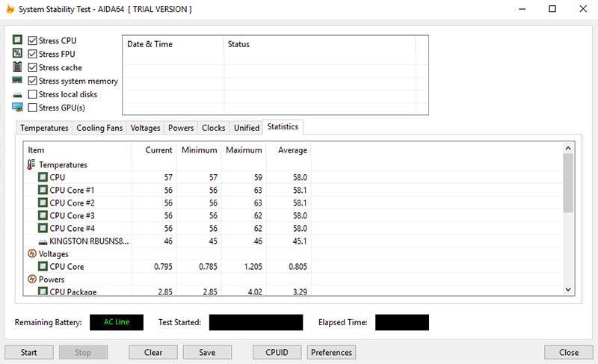The height and width of the screenshot is (364, 598).
Task: Open Preferences
Action: coord(331,353)
